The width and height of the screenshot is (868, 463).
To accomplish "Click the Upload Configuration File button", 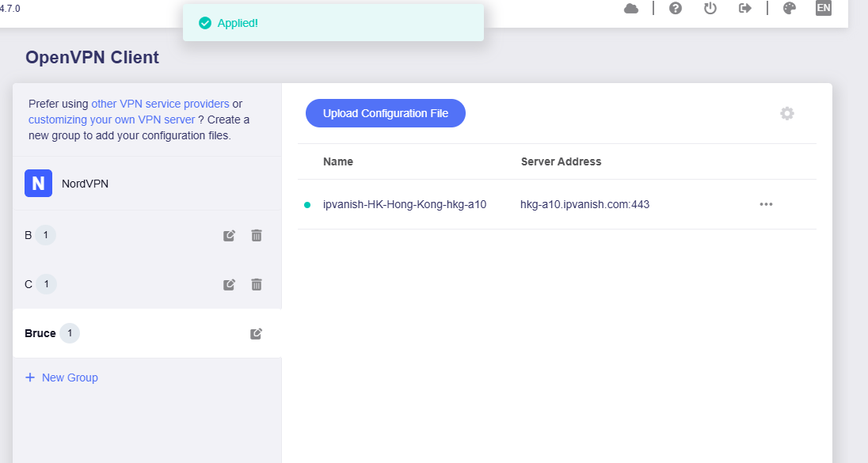I will 386,113.
